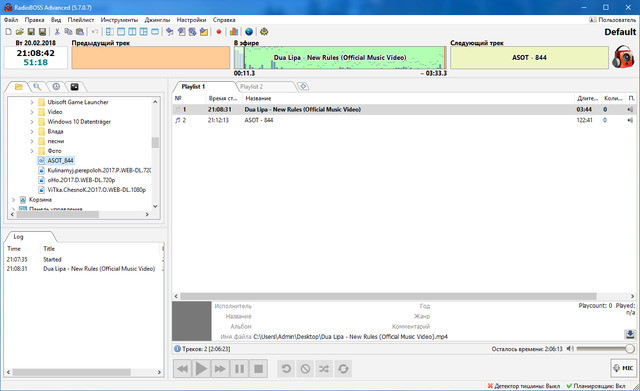Open the Файл menu
This screenshot has width=640, height=391.
pos(11,20)
